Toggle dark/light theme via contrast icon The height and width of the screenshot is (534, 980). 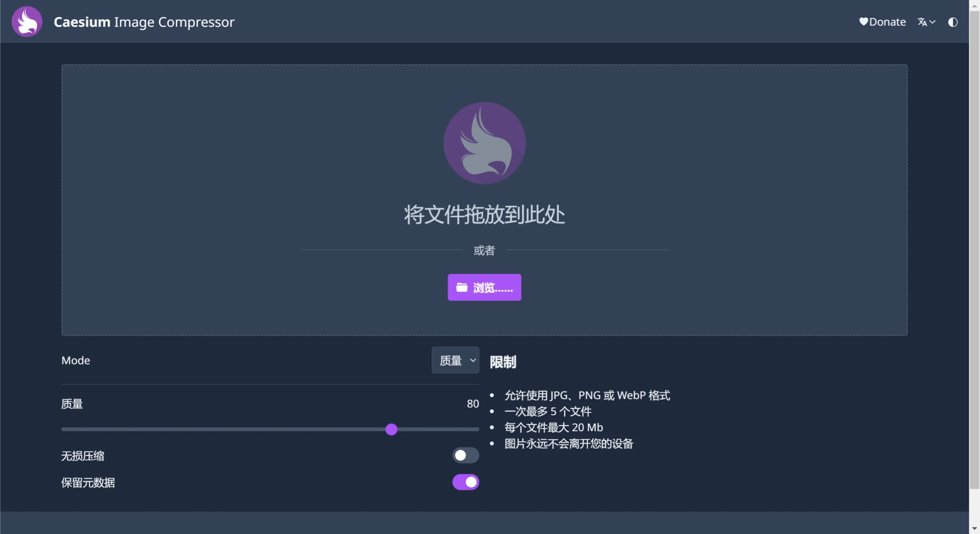click(953, 22)
